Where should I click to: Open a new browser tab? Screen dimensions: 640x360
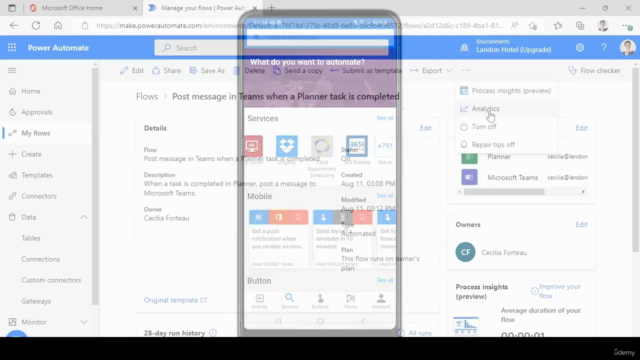(x=272, y=8)
